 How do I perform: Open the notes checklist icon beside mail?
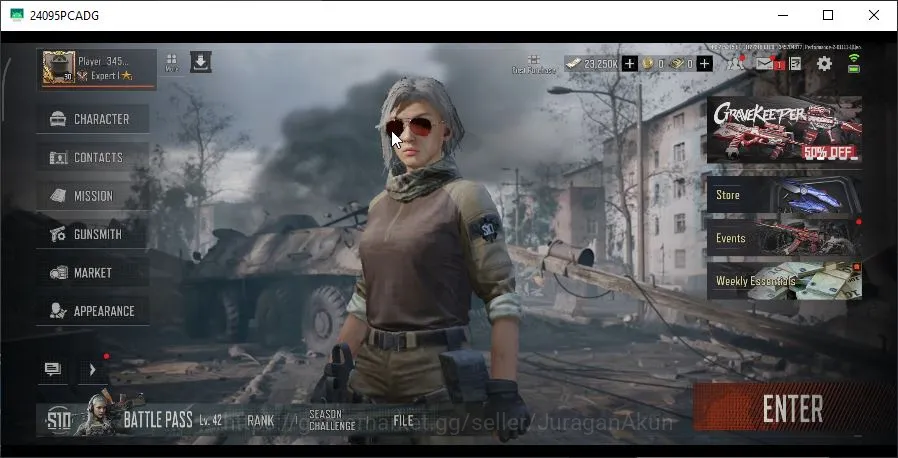[x=795, y=63]
